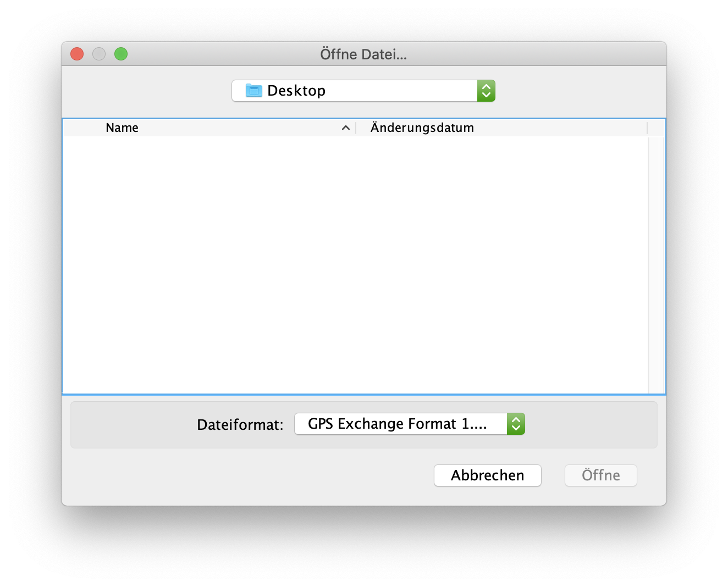Sort files by Änderungsdatum column header

[x=422, y=128]
